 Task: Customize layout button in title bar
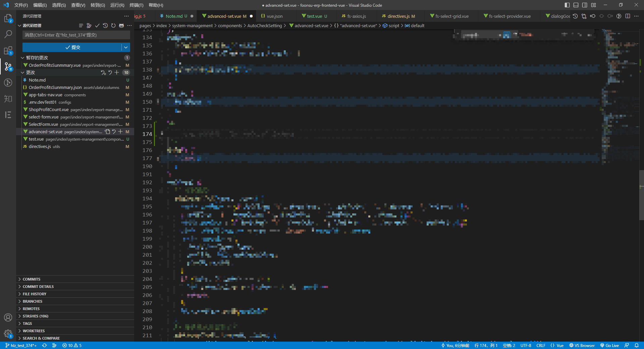tap(594, 5)
